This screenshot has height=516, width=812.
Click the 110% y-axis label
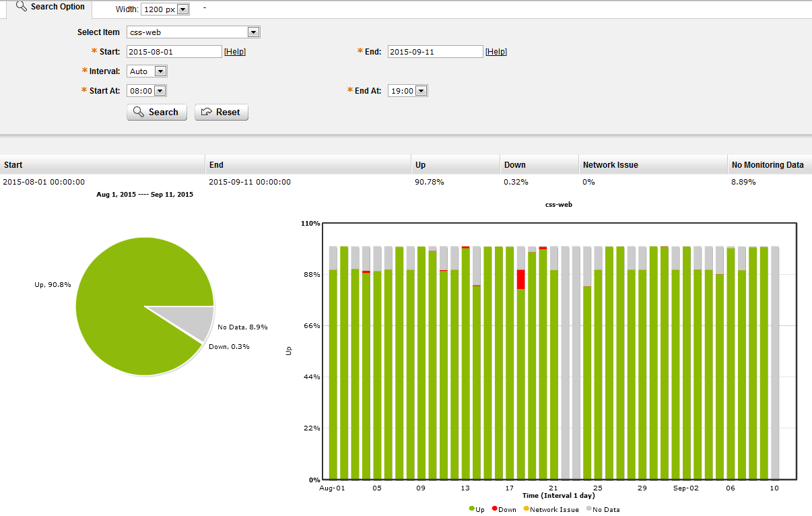point(310,223)
